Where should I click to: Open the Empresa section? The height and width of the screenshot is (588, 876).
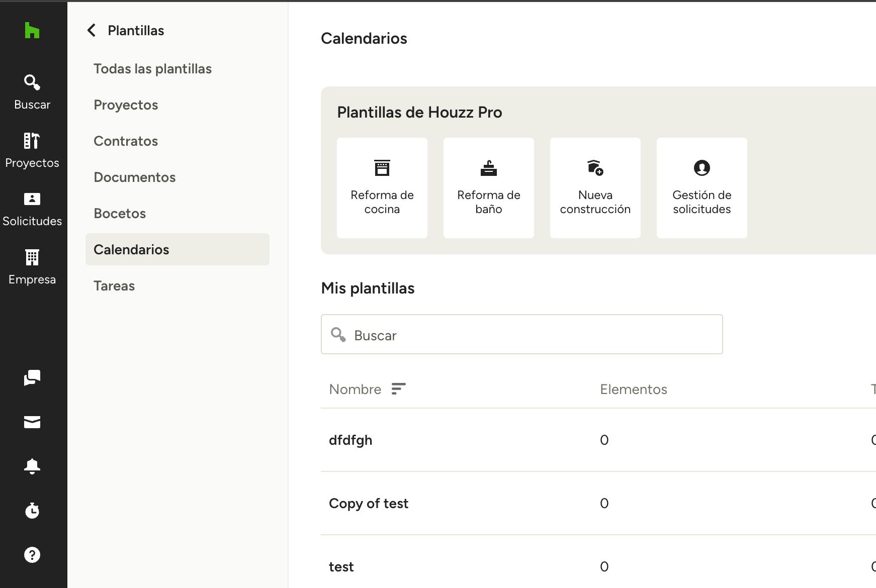click(x=32, y=267)
